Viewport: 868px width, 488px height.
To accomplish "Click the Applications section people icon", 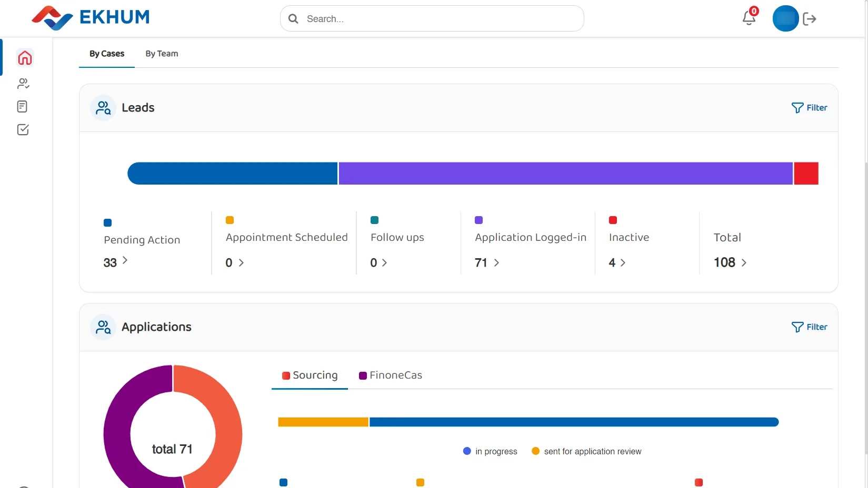I will pos(103,327).
